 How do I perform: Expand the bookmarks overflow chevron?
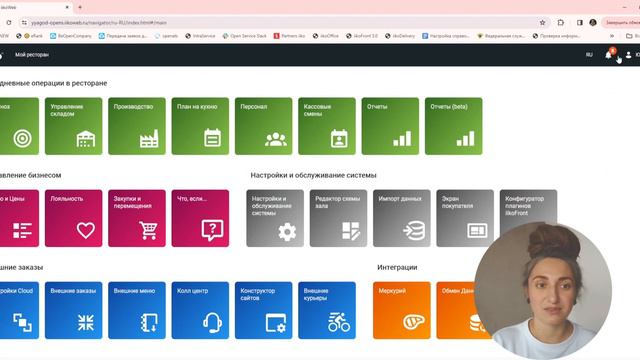coord(612,36)
